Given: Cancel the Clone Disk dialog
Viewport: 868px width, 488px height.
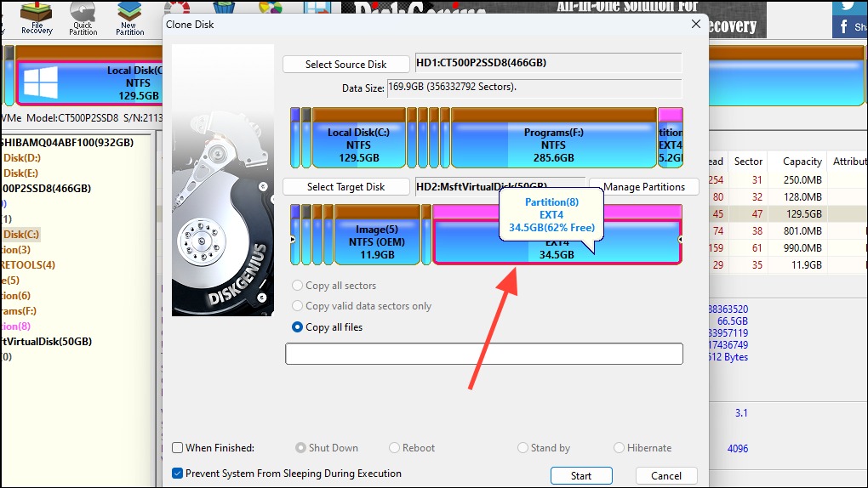Looking at the screenshot, I should 666,476.
